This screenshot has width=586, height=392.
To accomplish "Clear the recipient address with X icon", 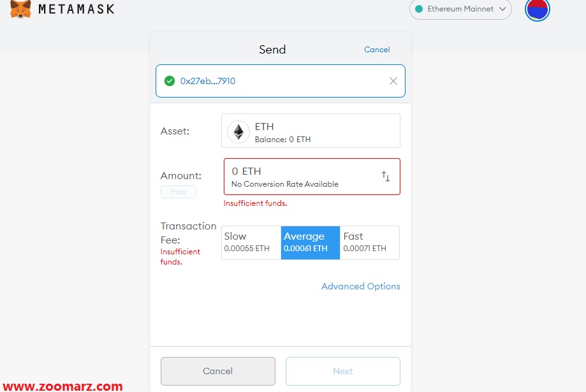I will (393, 81).
